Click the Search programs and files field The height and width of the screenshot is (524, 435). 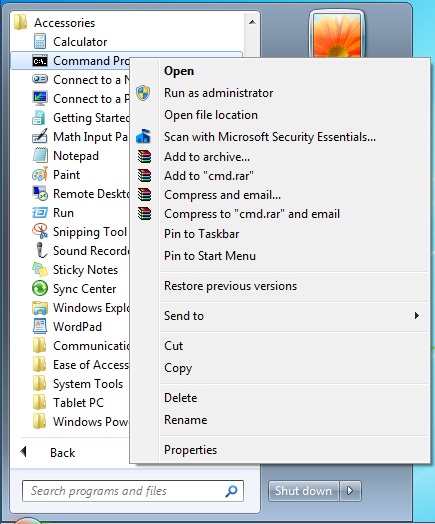[x=133, y=491]
